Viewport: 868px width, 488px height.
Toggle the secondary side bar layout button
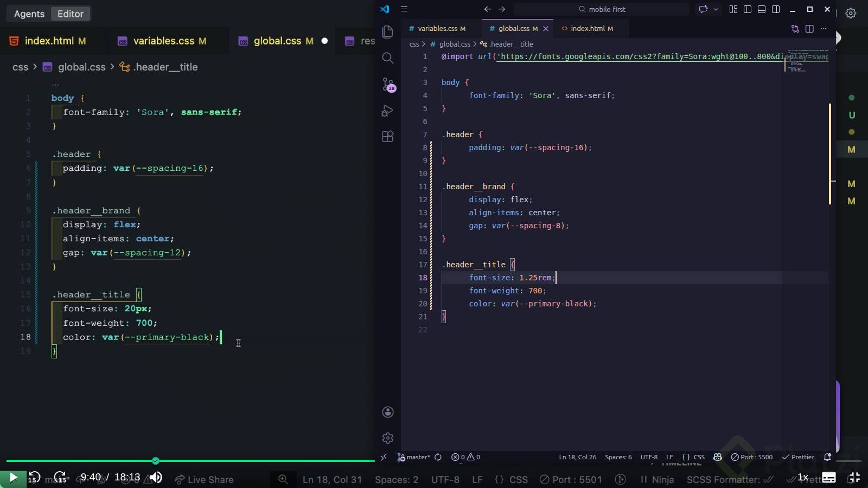click(776, 9)
